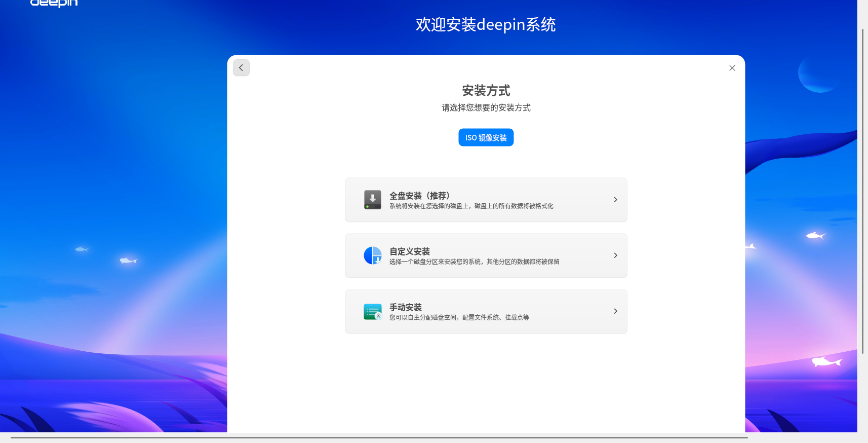This screenshot has height=443, width=868.
Task: Click the deepin logo in the corner
Action: click(x=54, y=3)
